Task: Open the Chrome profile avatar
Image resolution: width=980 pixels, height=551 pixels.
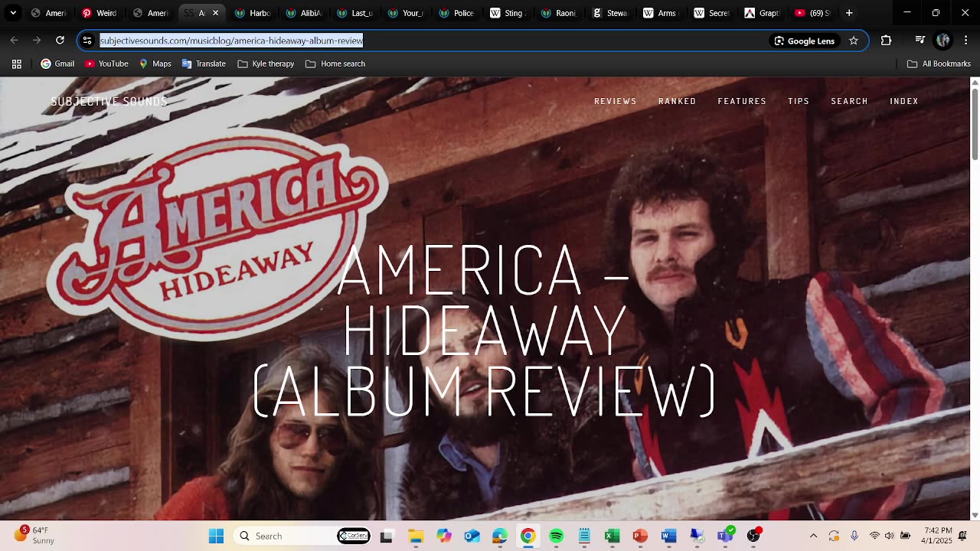Action: (943, 41)
